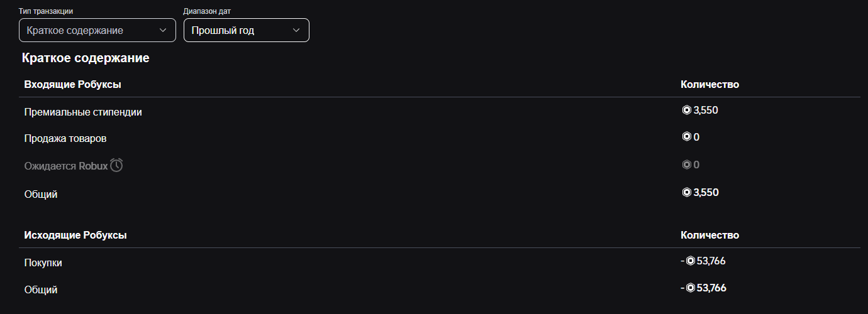
Task: Click Robux icon in Покупки row
Action: pos(691,261)
